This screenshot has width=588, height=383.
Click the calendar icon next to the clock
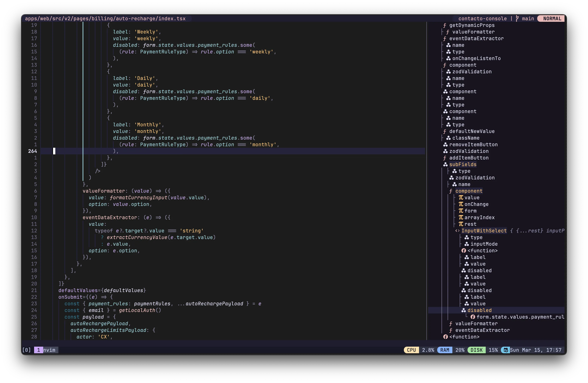[x=505, y=350]
